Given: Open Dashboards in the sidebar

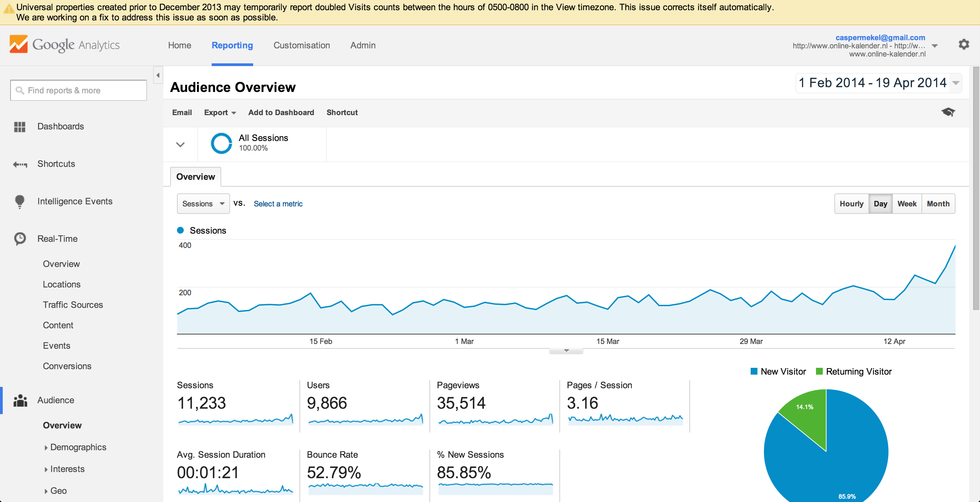Looking at the screenshot, I should [x=61, y=126].
